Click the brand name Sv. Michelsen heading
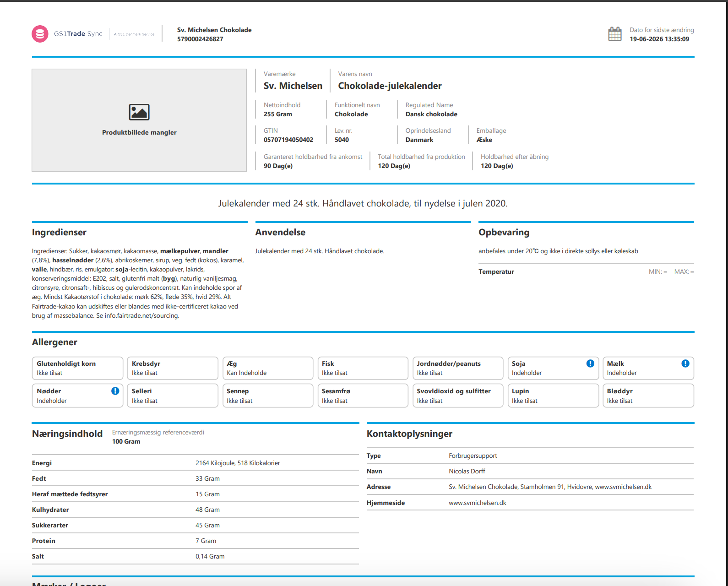 tap(293, 86)
